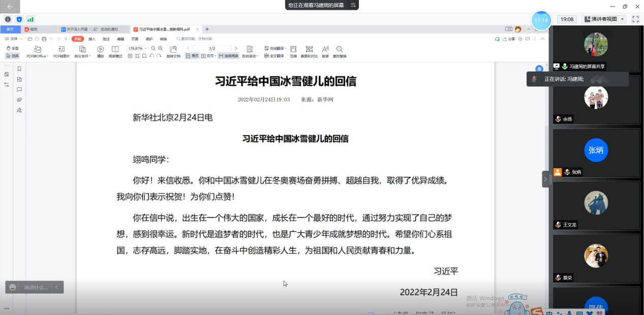Image resolution: width=644 pixels, height=315 pixels.
Task: Expand the 自动滚动 dropdown
Action: tap(250, 56)
